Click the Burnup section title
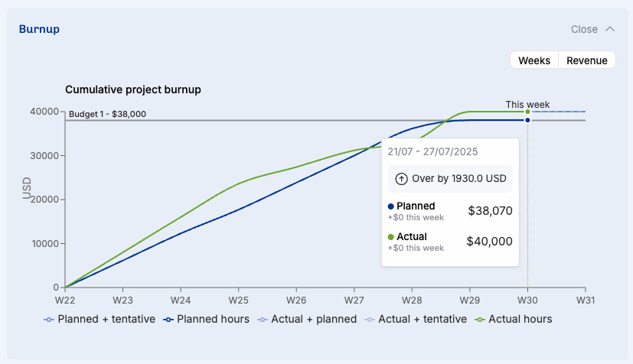Viewport: 633px width, 364px height. (x=39, y=29)
